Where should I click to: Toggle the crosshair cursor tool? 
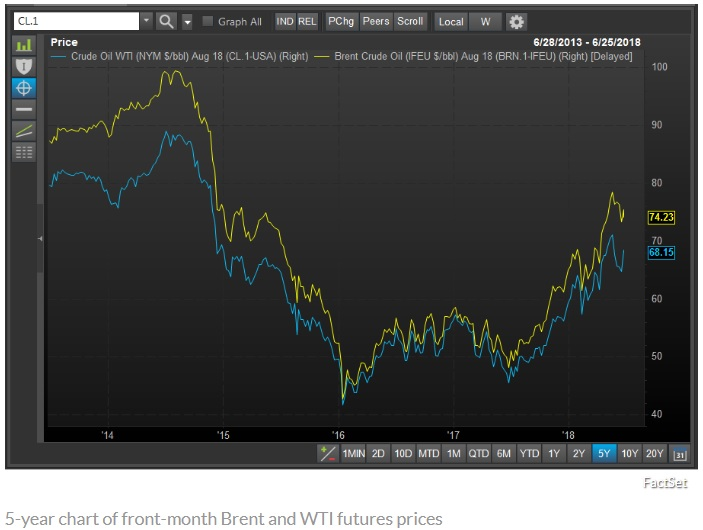(x=24, y=86)
